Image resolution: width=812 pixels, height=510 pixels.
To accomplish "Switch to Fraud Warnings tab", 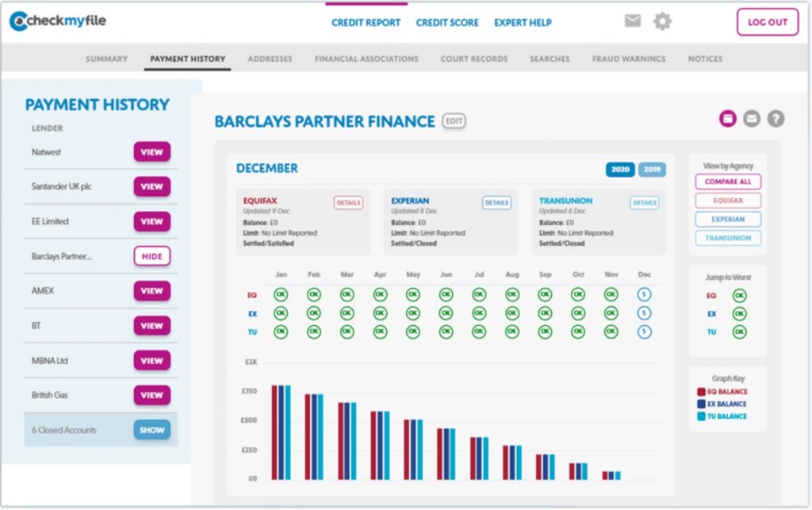I will (x=629, y=59).
